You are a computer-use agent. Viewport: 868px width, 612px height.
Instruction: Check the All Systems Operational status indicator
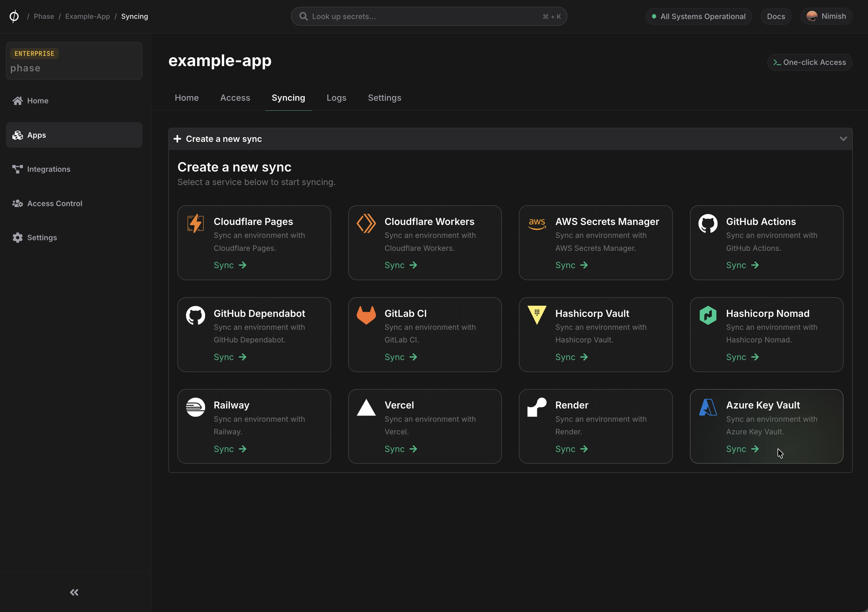point(698,16)
